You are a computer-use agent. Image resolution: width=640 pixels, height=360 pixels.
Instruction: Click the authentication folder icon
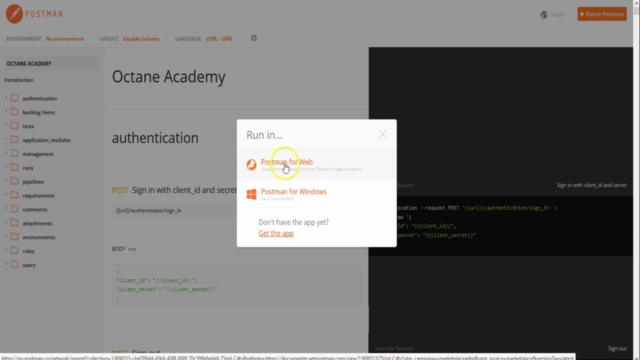pyautogui.click(x=15, y=98)
